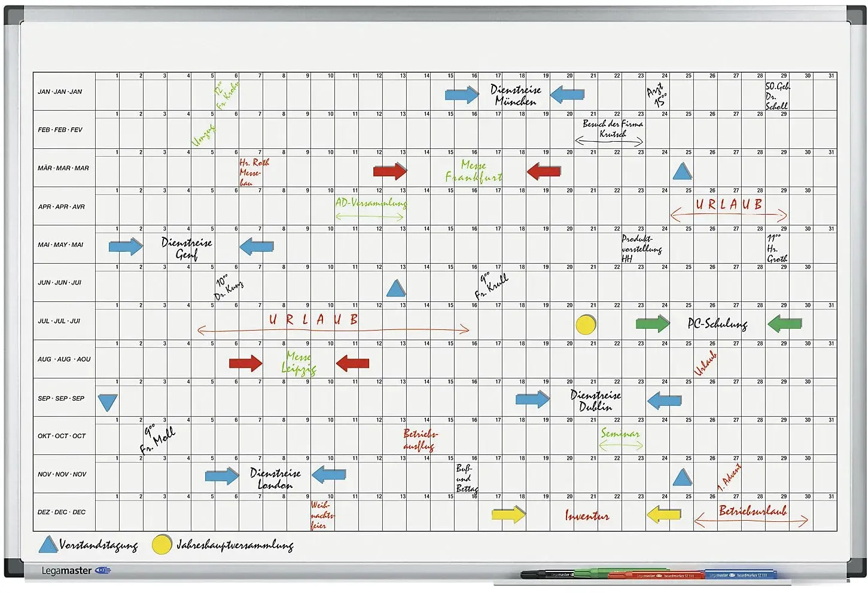Click the red 'Hr. Roth Messebau' note

(254, 172)
